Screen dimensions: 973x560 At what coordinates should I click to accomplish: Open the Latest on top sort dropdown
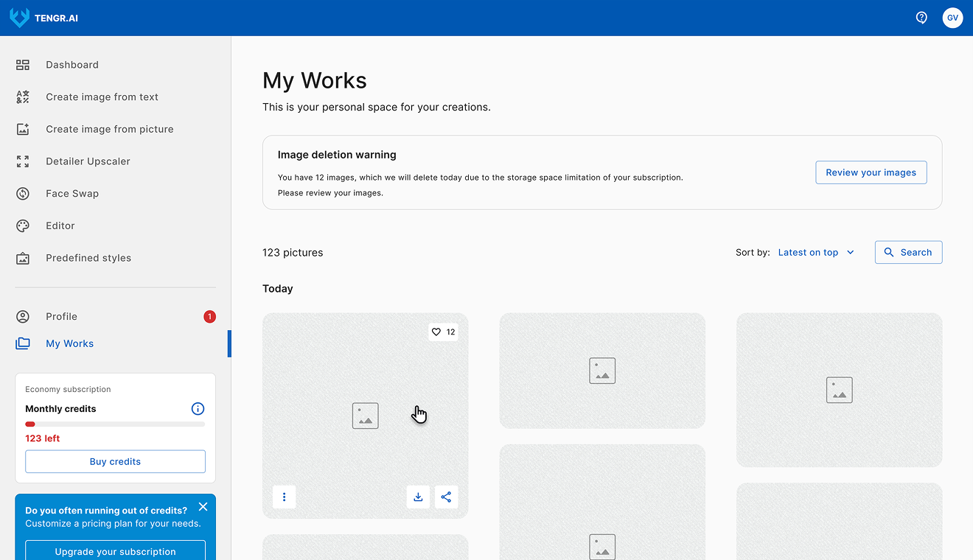coord(815,252)
